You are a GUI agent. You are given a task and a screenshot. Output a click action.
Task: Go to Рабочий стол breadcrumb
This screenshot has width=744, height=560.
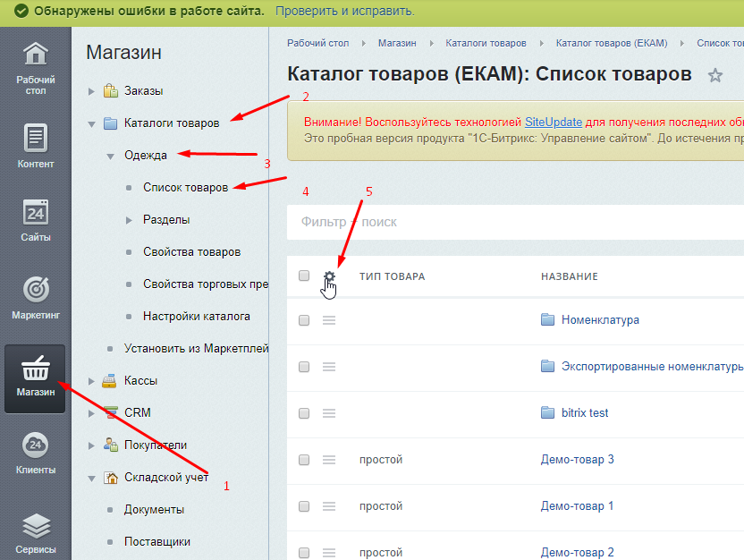point(318,43)
